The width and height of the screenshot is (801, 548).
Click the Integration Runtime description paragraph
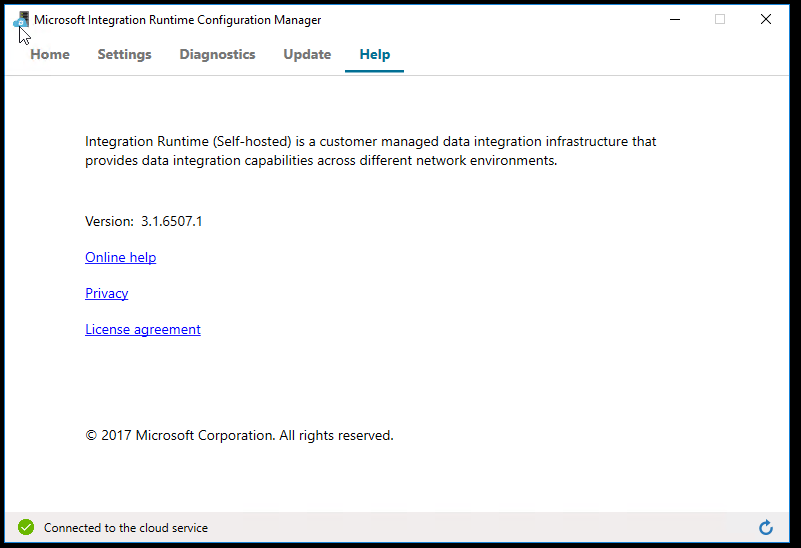tap(370, 151)
